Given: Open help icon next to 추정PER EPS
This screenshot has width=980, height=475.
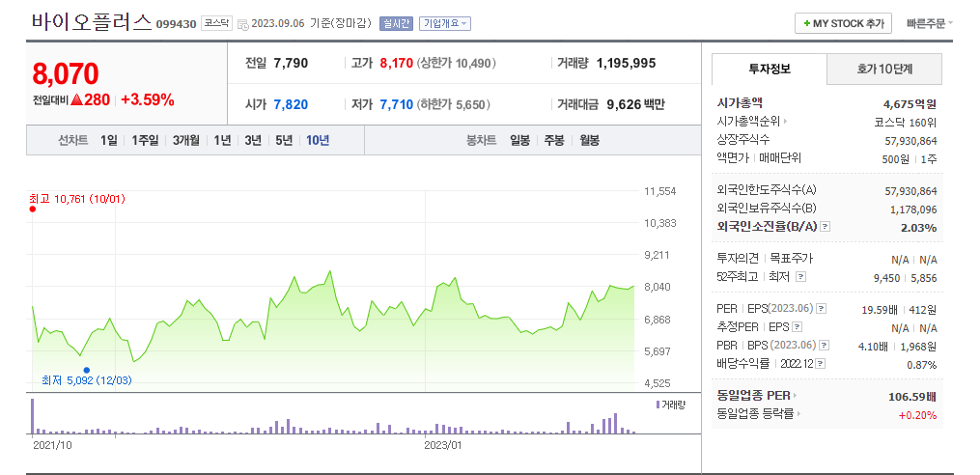Looking at the screenshot, I should 797,327.
